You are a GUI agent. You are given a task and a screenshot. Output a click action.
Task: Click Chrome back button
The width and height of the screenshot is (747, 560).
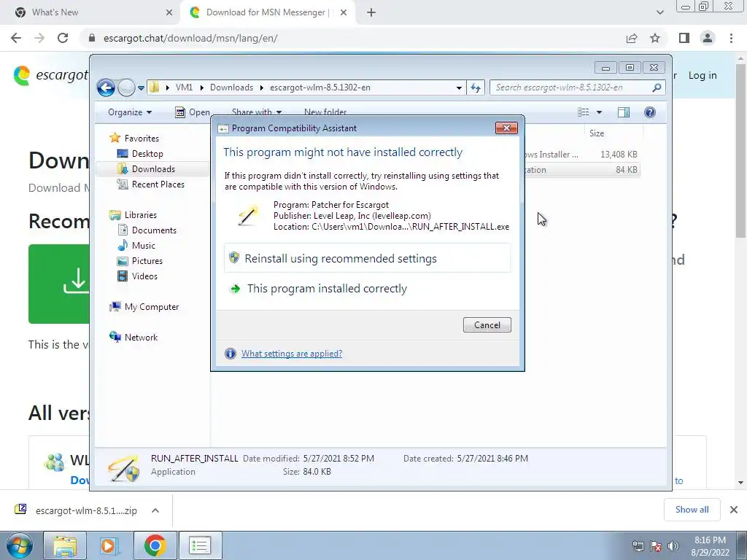tap(16, 38)
